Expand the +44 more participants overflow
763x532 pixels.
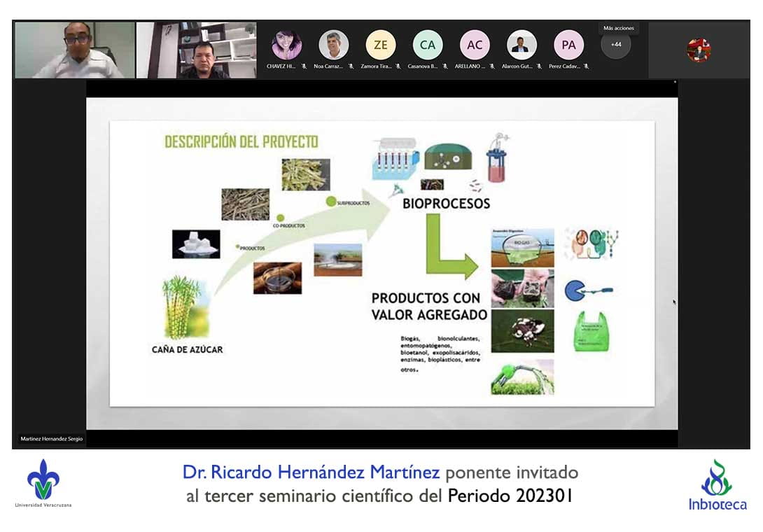point(616,45)
